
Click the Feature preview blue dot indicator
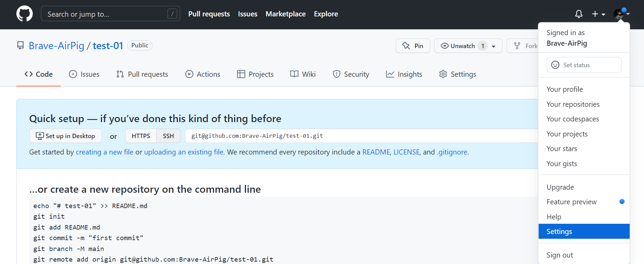(622, 202)
